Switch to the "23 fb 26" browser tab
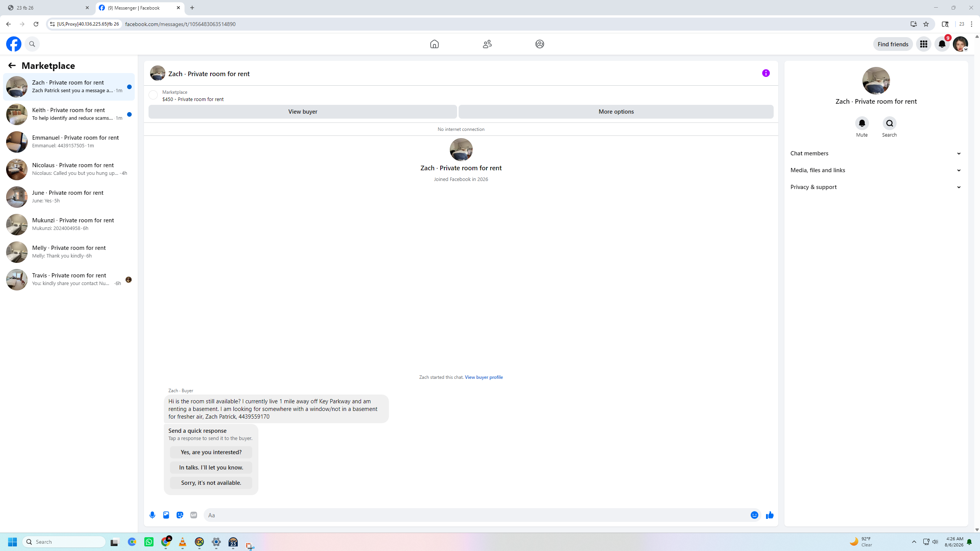 tap(48, 8)
